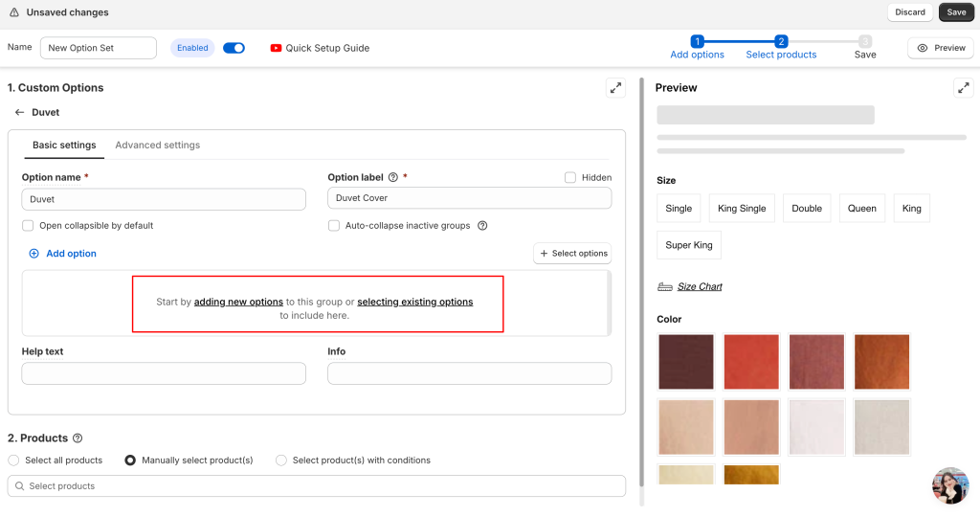Open the Size Chart link

(x=699, y=287)
